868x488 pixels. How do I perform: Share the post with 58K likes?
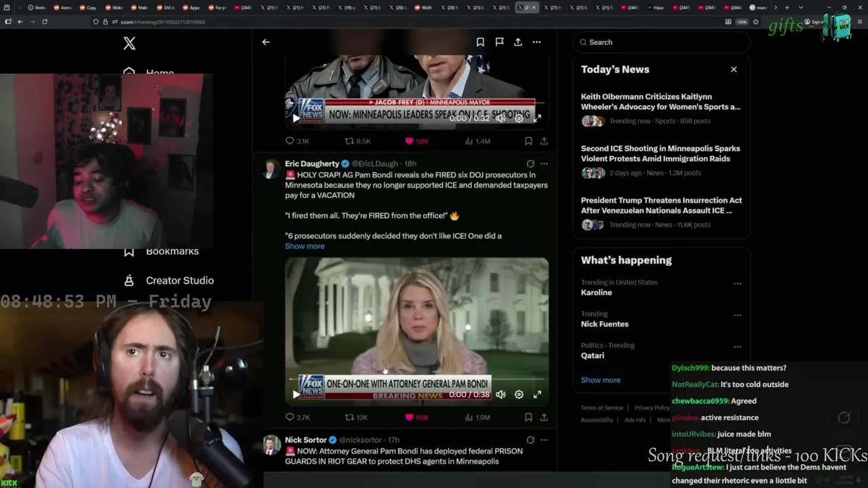544,141
